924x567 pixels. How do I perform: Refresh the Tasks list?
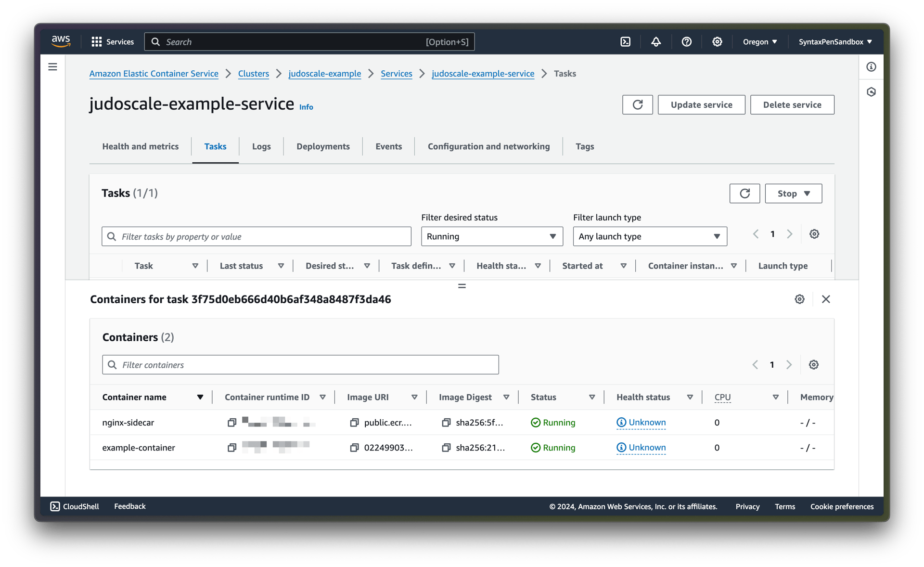click(x=744, y=193)
